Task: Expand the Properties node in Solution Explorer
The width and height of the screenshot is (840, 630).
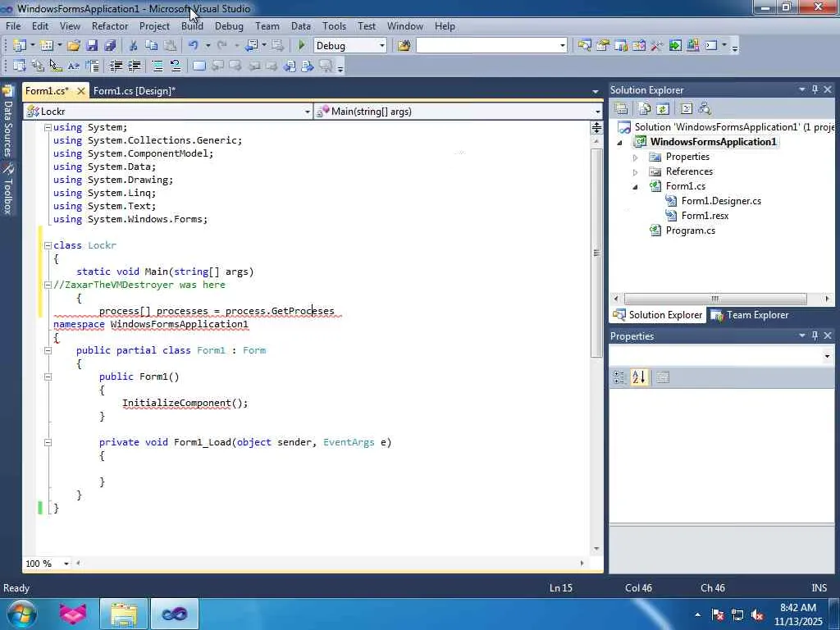Action: coord(636,157)
